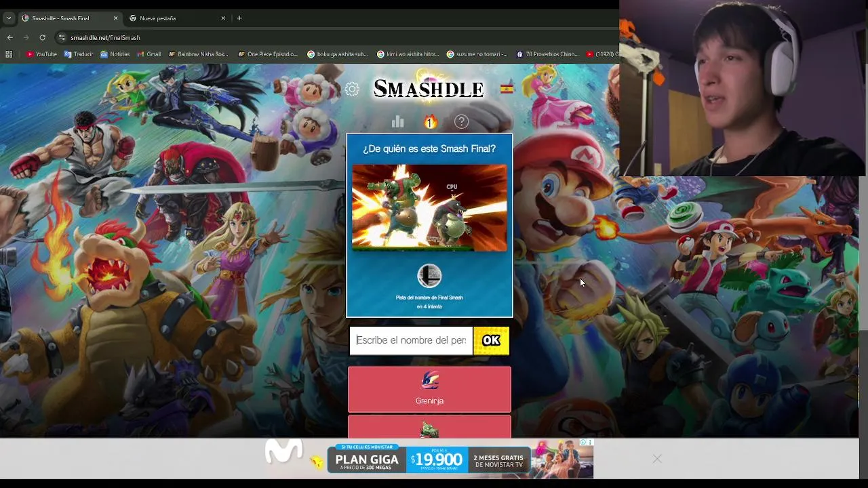Click the Smash ball hint icon

[x=429, y=276]
